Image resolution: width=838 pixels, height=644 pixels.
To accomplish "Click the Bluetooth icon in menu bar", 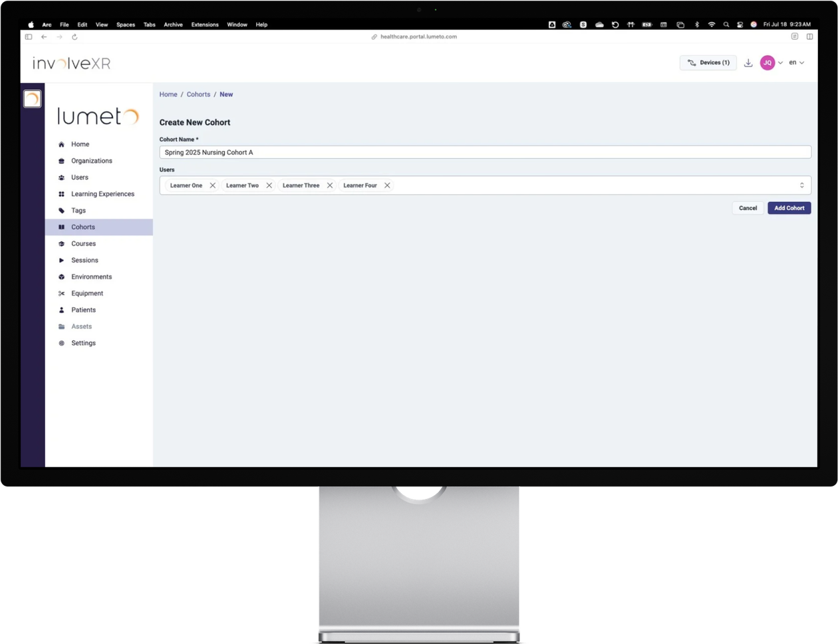I will (x=697, y=25).
